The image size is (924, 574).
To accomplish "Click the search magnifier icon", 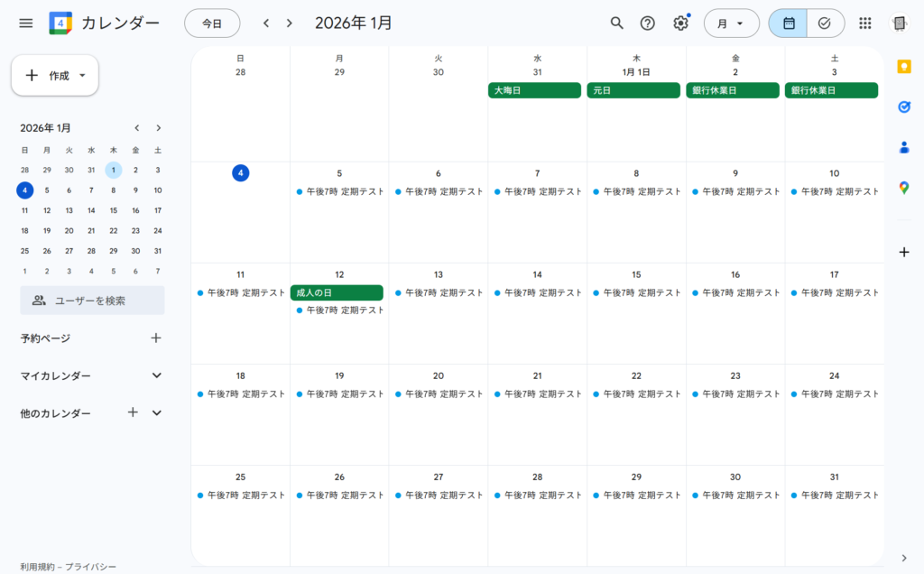I will (617, 23).
